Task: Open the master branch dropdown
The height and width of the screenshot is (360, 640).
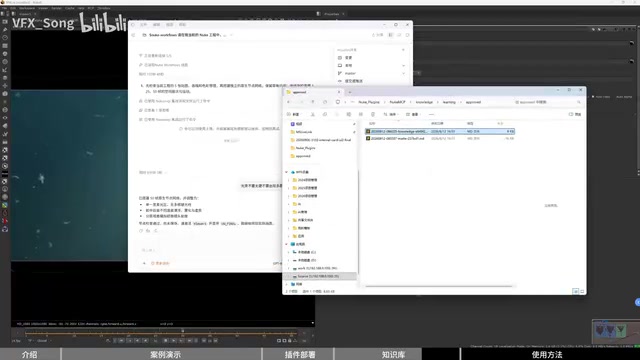Action: [x=371, y=73]
